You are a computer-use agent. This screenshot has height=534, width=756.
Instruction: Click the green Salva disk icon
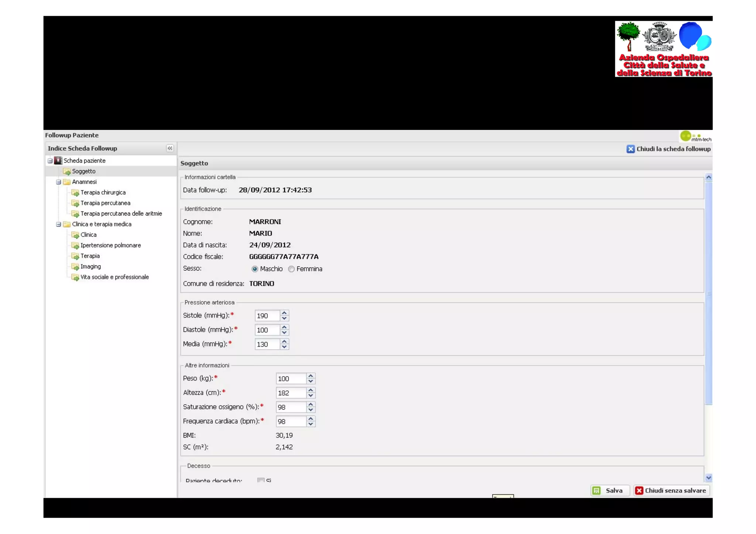point(596,490)
